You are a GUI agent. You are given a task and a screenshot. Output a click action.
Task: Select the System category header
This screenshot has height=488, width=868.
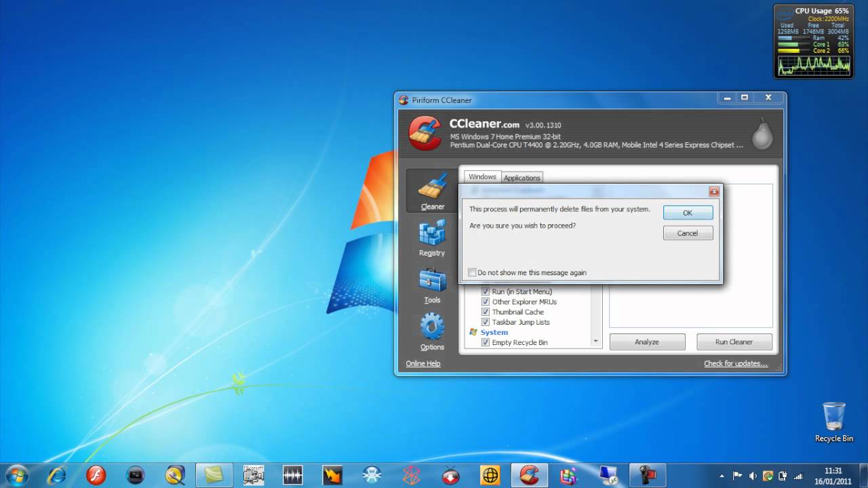click(494, 332)
